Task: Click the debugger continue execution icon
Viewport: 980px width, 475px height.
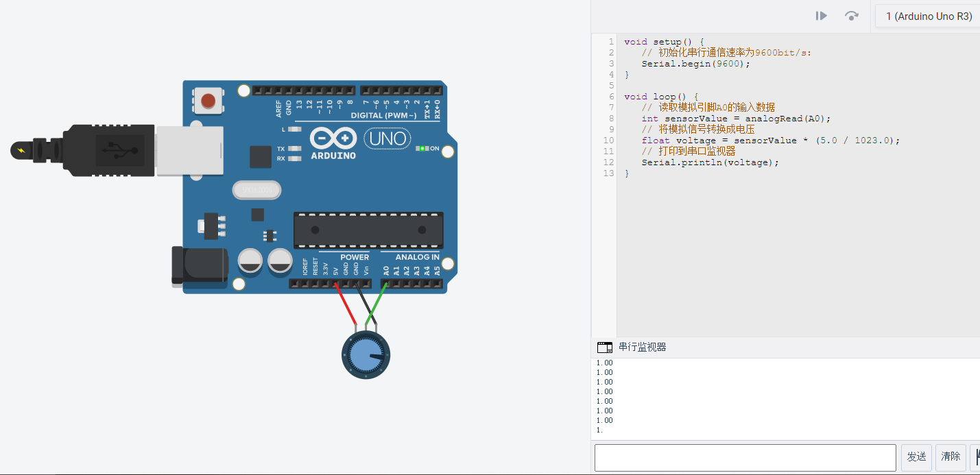Action: (821, 16)
